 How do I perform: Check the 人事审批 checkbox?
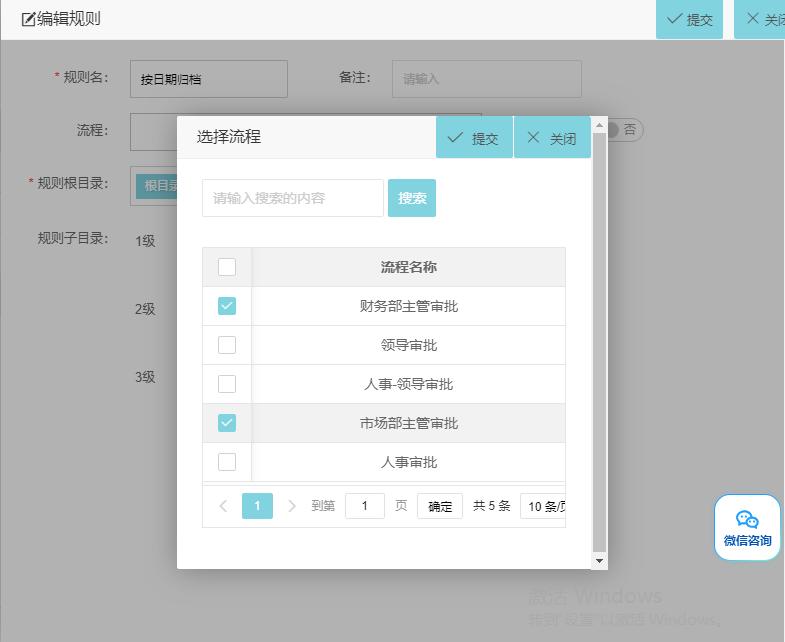click(227, 462)
